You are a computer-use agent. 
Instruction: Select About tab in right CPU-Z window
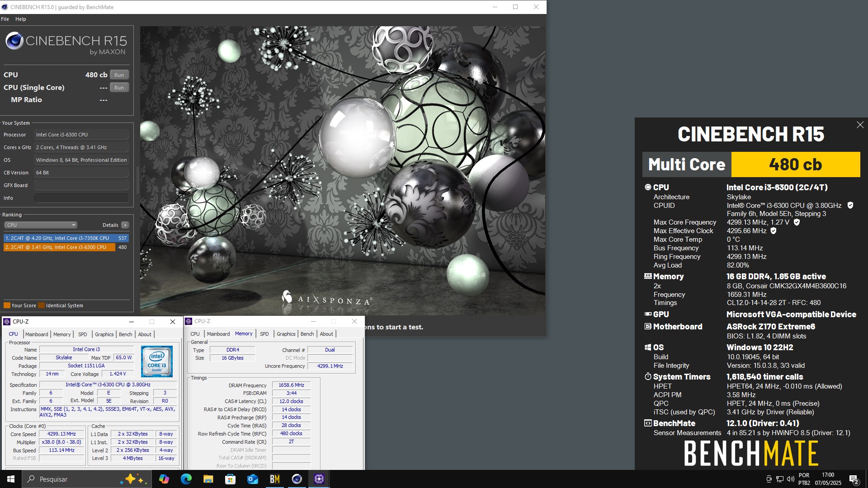pyautogui.click(x=326, y=334)
